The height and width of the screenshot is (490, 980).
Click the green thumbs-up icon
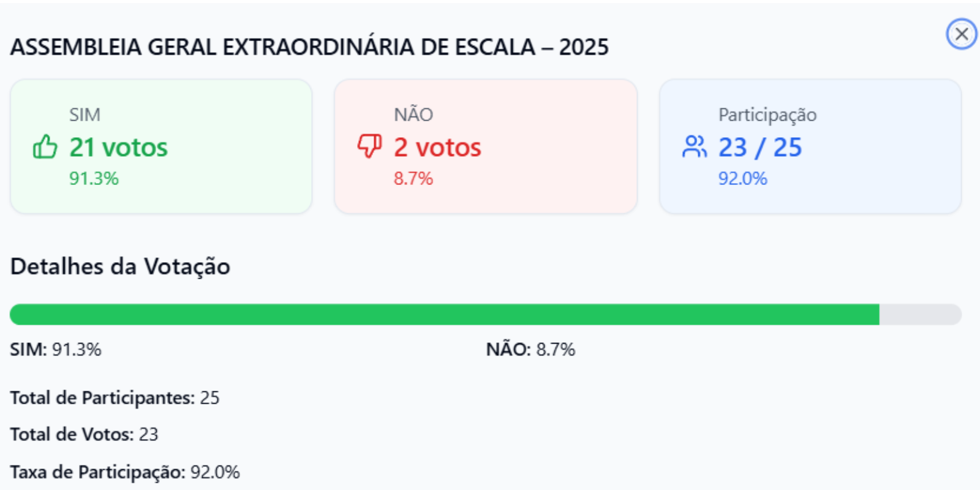click(45, 147)
